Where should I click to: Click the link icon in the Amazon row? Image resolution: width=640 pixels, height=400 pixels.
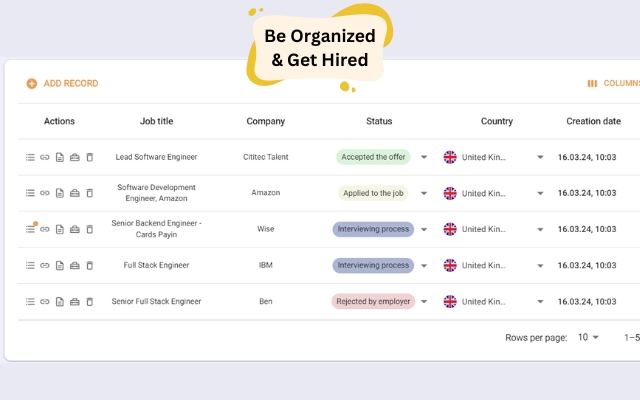pos(45,193)
